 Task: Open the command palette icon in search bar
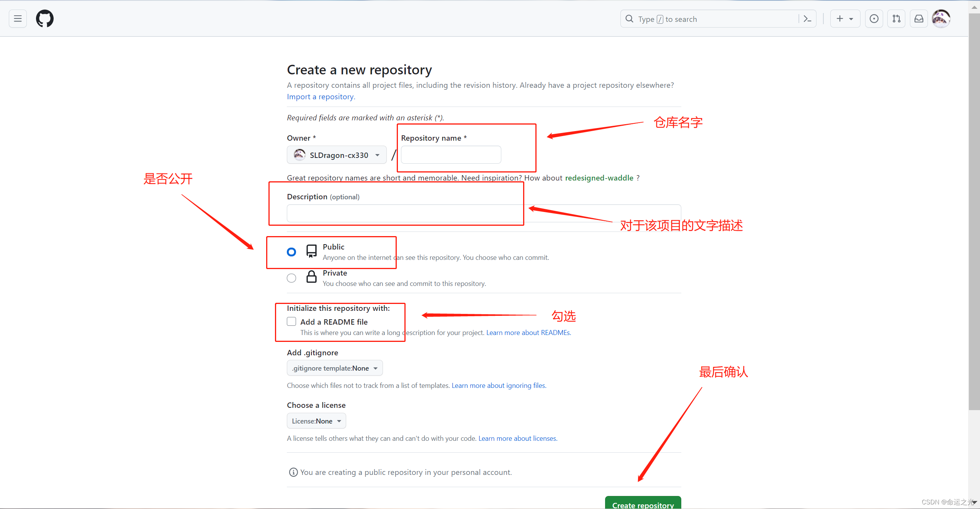[808, 19]
